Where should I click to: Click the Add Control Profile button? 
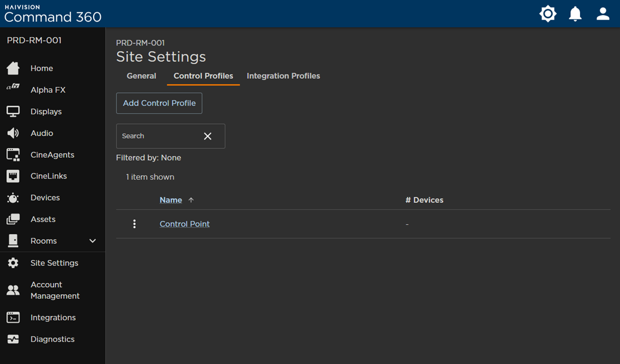[159, 103]
